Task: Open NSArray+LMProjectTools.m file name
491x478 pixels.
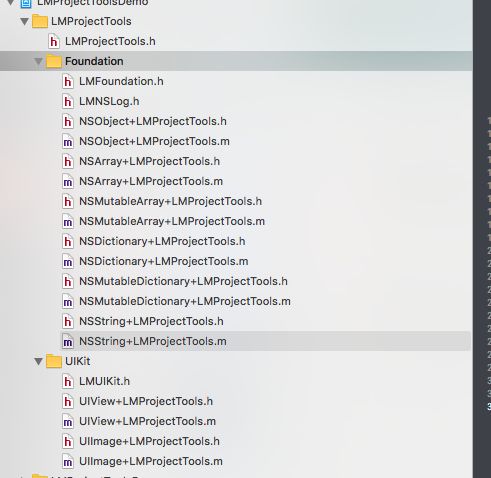Action: point(151,181)
